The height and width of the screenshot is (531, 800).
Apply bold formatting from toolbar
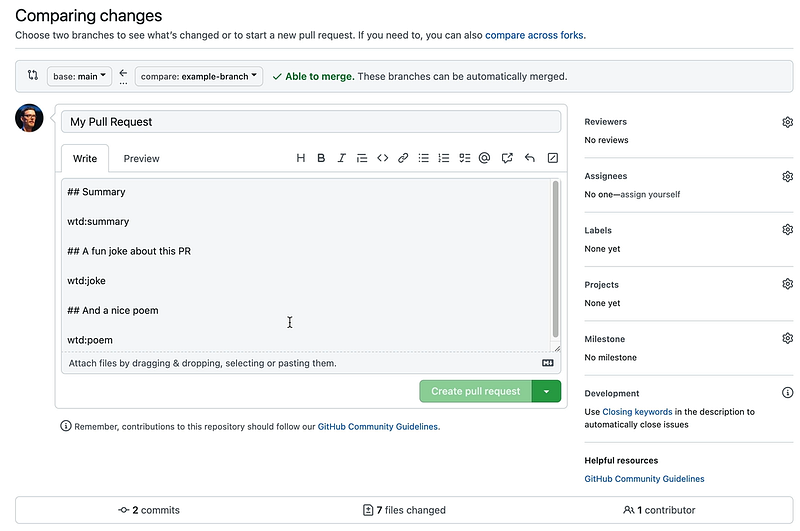coord(321,158)
